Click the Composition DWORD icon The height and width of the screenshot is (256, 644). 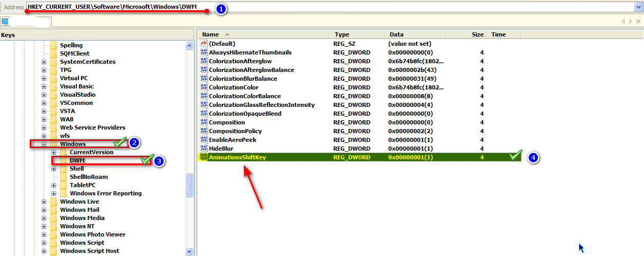point(203,122)
